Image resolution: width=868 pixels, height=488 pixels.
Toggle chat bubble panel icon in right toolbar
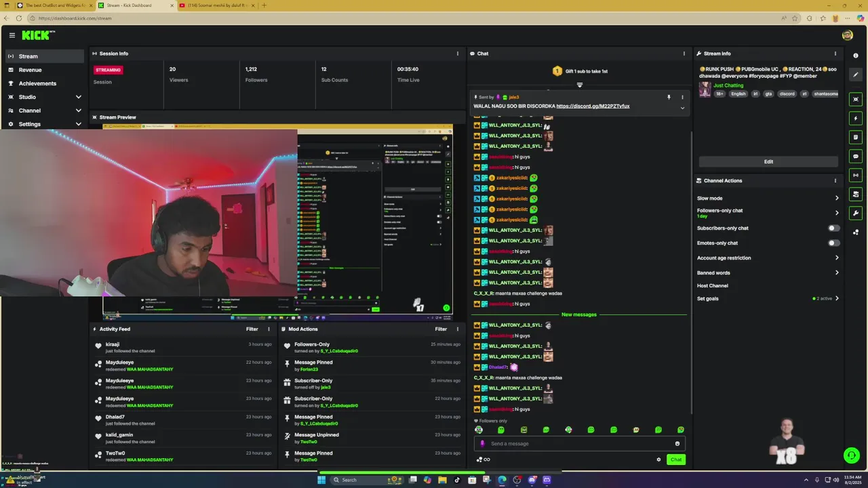856,157
